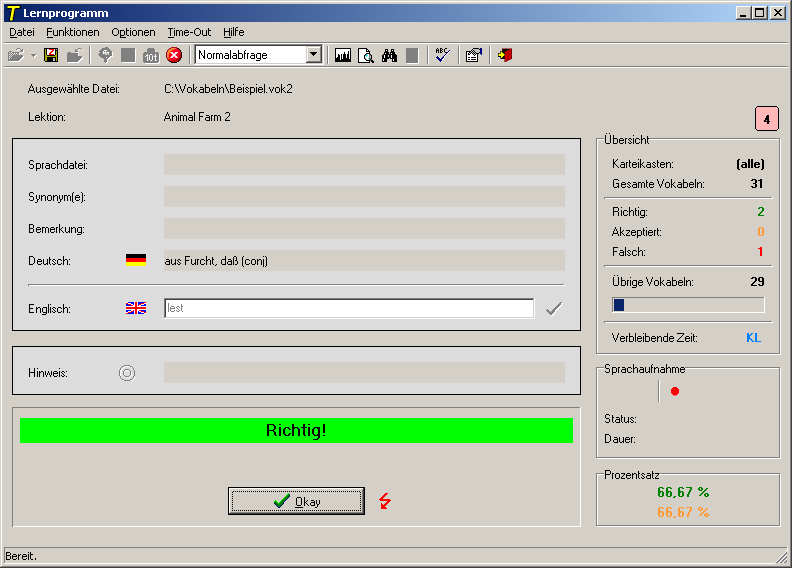Click the pink number 4 box
Screen dimensions: 792x568
(767, 119)
